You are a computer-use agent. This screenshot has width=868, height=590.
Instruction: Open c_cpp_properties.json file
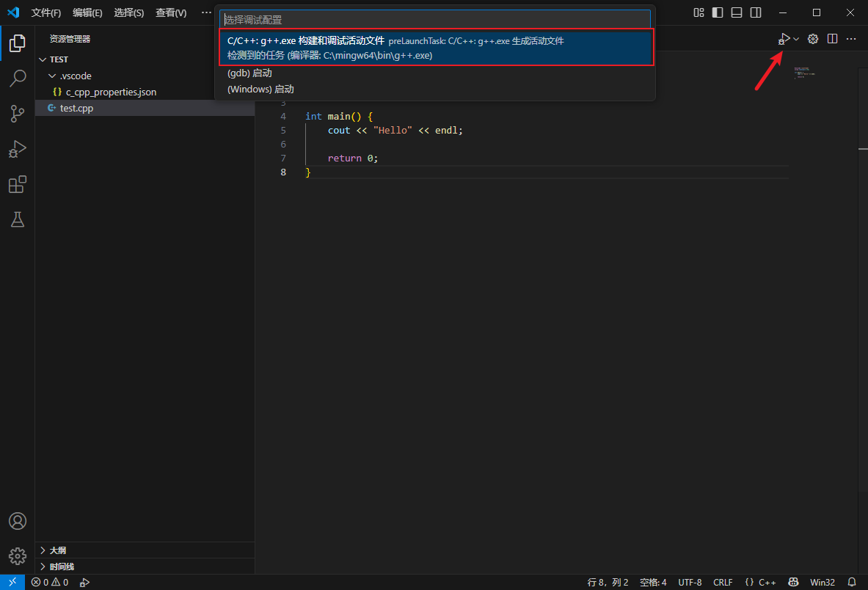145,92
